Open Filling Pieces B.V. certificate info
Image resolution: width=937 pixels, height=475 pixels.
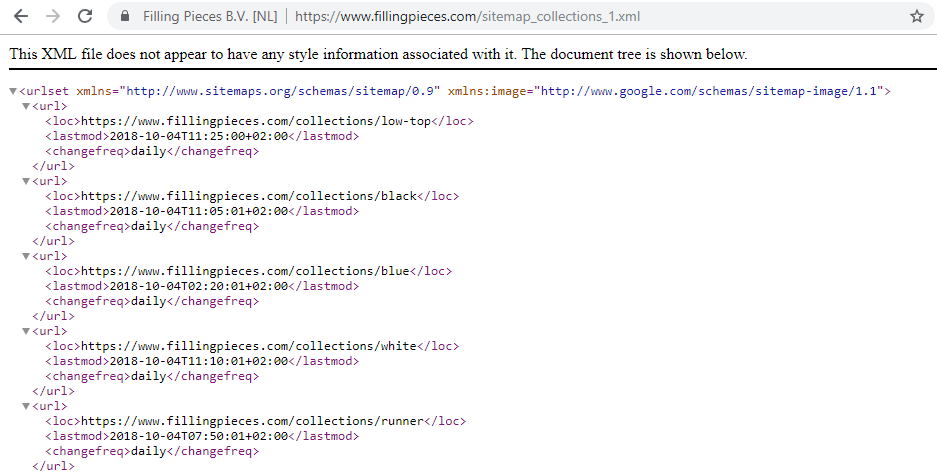(x=208, y=17)
